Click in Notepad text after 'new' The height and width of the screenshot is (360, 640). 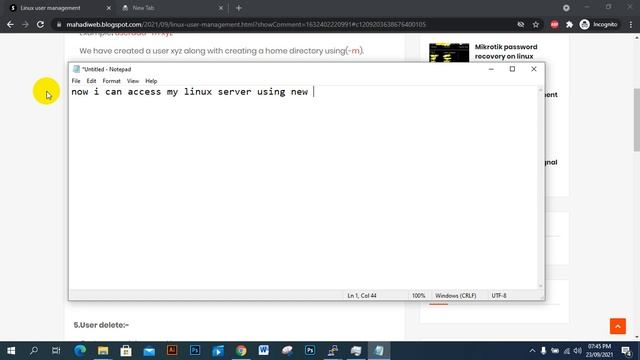tap(313, 92)
